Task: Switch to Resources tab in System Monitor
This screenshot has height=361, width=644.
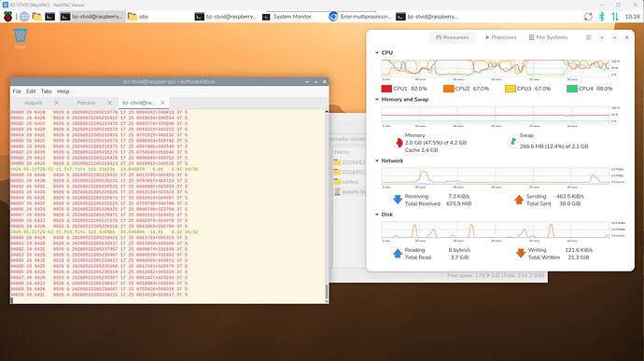Action: pos(452,37)
